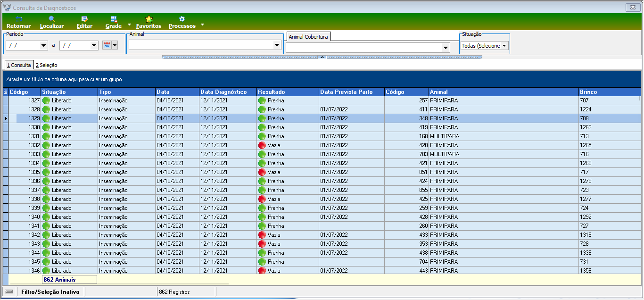The image size is (644, 300).
Task: Click the green Prenha icon in row 1341
Action: 262,226
